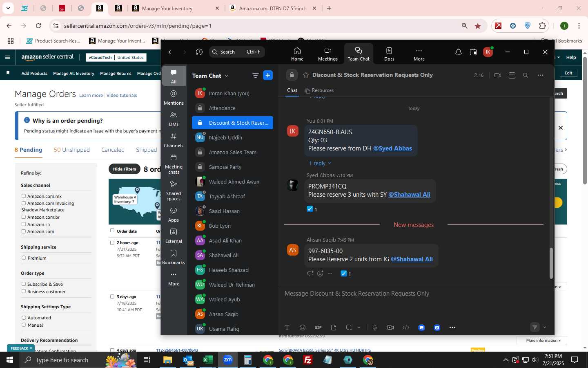Expand the 1 reply thread
This screenshot has width=588, height=368.
[x=320, y=163]
